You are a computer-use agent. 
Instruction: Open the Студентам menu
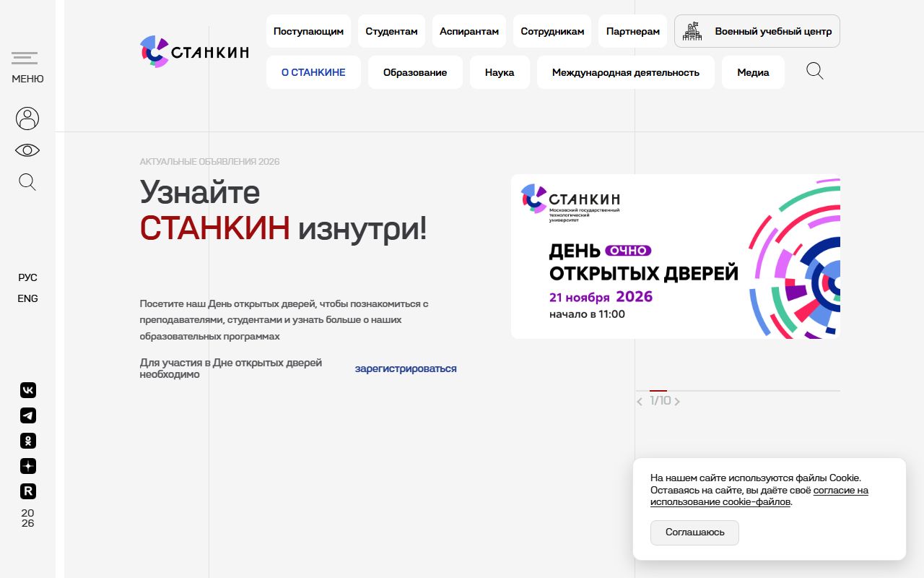click(x=391, y=31)
